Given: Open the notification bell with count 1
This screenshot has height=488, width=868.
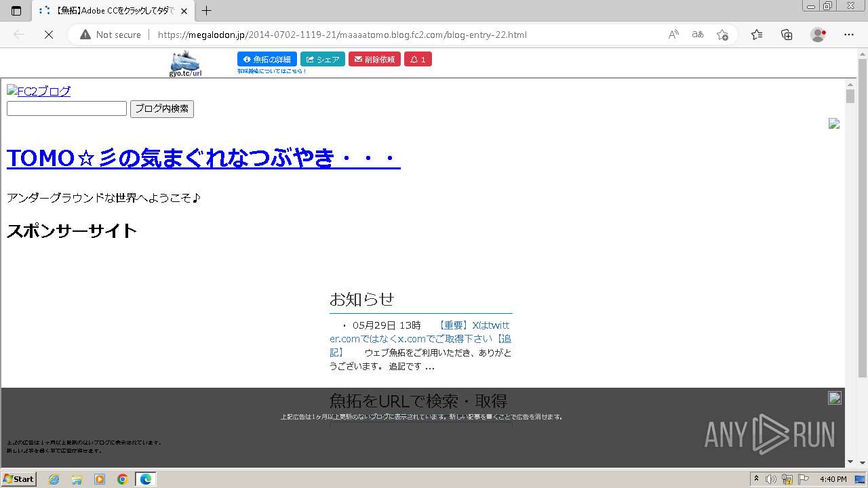Looking at the screenshot, I should [418, 60].
